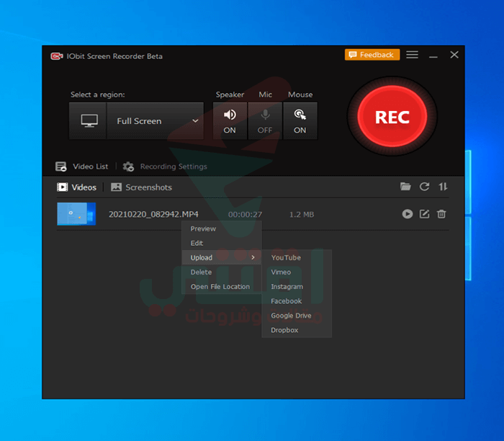Click the monitor icon in region selector
The height and width of the screenshot is (441, 504).
coord(88,121)
